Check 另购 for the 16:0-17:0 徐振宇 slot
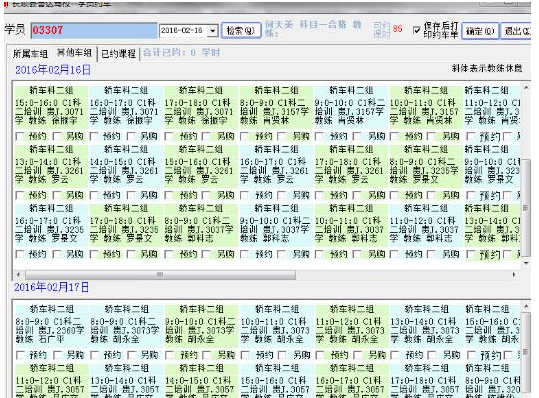Viewport: 539px width, 398px height. tap(131, 136)
